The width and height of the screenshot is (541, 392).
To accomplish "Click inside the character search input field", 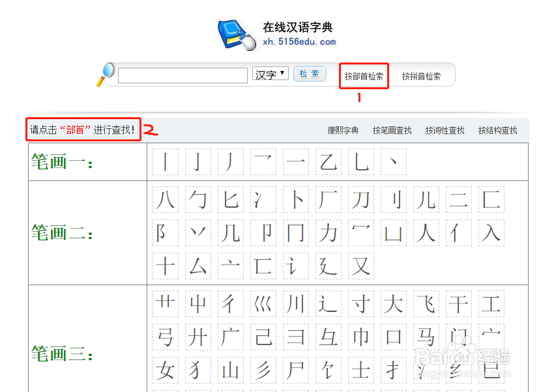I will point(183,74).
